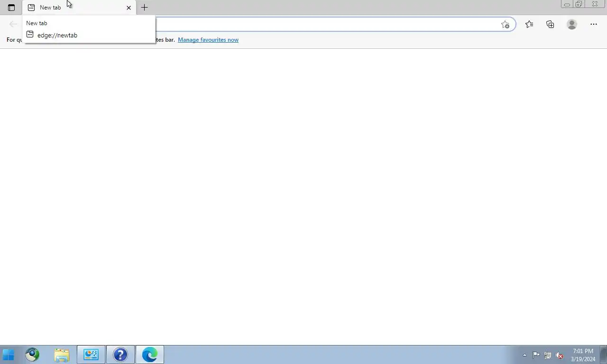Click Microsoft Edge taskbar icon

150,355
